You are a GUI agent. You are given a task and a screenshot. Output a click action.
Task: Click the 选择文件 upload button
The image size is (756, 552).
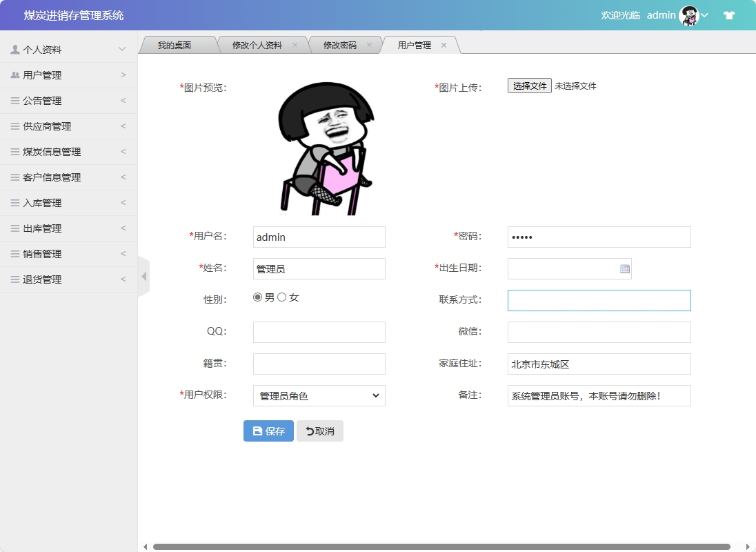529,86
